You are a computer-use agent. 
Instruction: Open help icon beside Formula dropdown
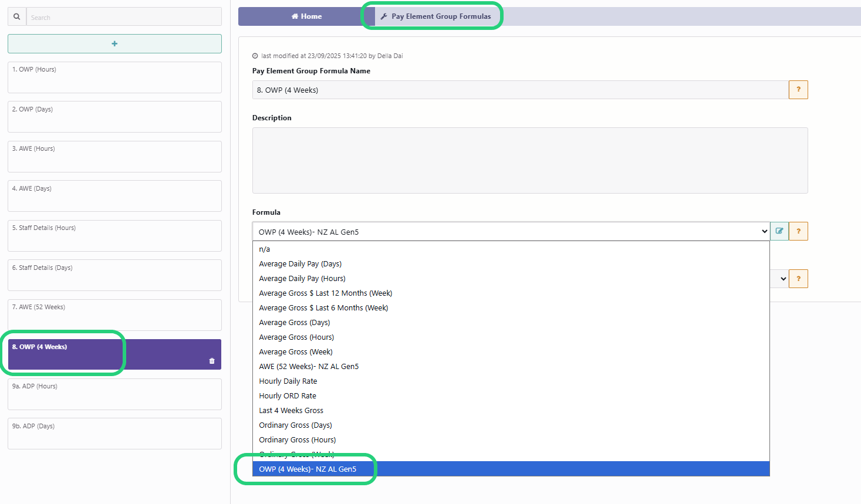point(798,231)
